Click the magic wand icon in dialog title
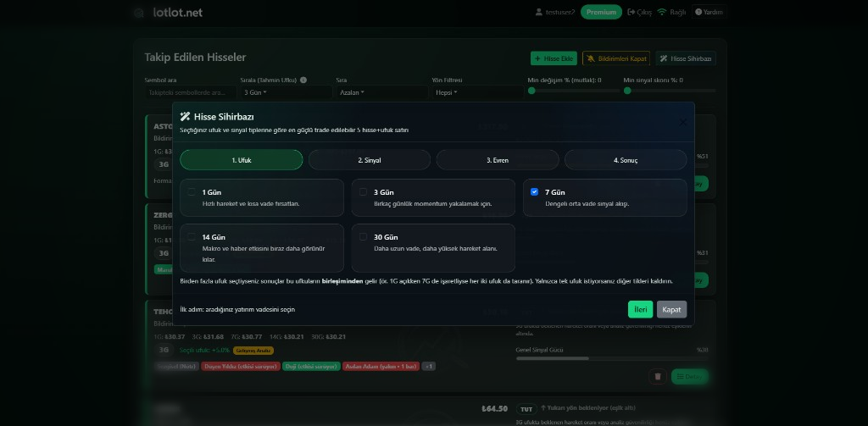The image size is (868, 426). click(185, 116)
